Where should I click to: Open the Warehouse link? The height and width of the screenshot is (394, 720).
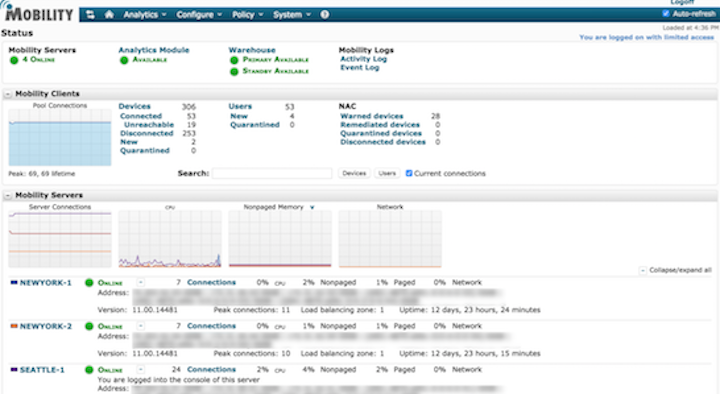pyautogui.click(x=252, y=50)
